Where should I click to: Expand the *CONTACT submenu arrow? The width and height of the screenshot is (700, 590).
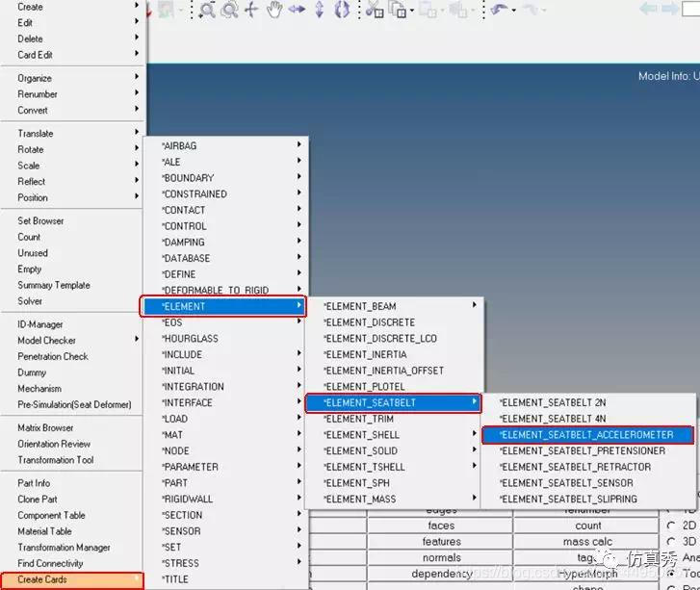pyautogui.click(x=299, y=209)
